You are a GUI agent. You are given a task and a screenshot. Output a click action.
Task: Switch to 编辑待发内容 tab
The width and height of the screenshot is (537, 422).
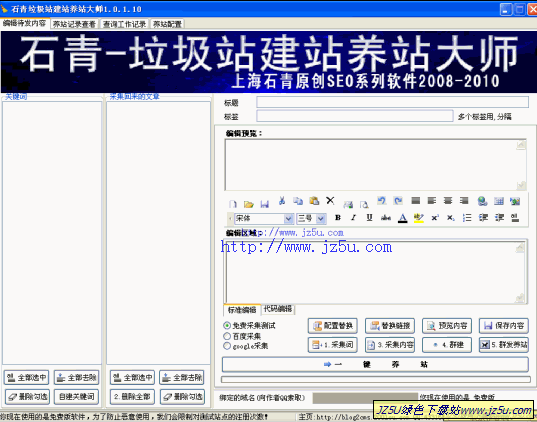click(x=25, y=23)
